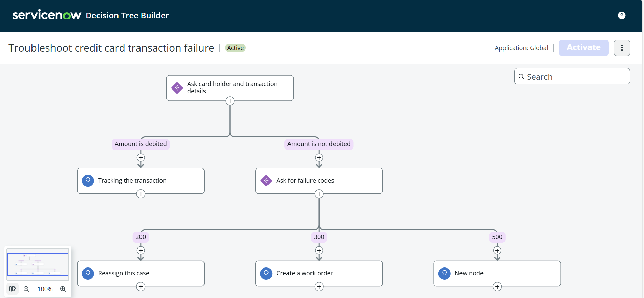The width and height of the screenshot is (644, 298).
Task: Click the Decision Tree Builder heading
Action: (127, 16)
